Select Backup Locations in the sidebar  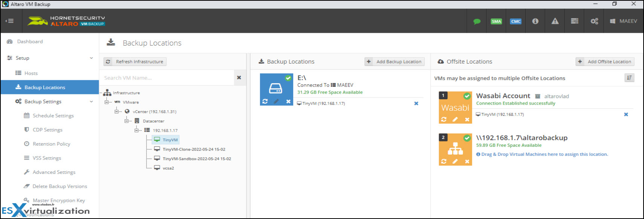pyautogui.click(x=50, y=87)
